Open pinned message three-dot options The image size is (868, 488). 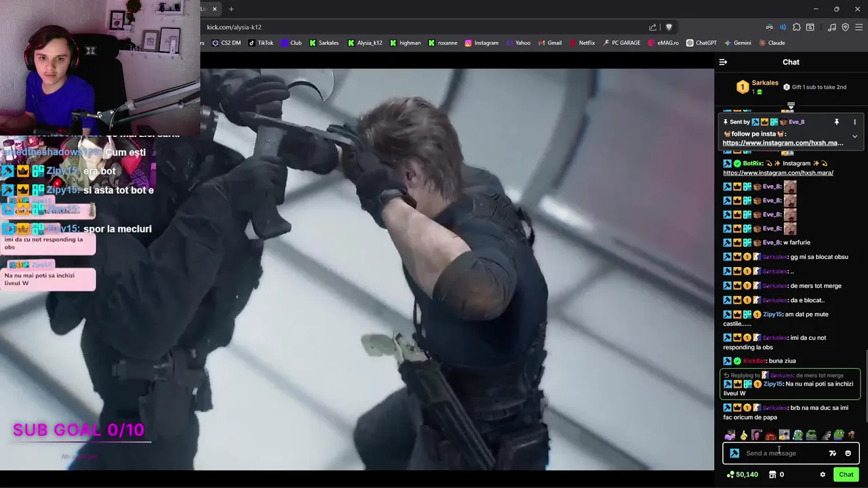point(854,122)
